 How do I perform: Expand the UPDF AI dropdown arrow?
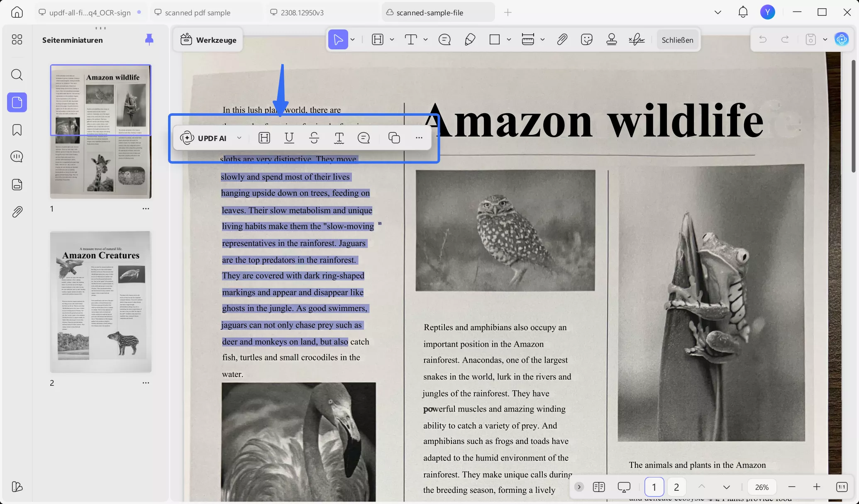239,138
